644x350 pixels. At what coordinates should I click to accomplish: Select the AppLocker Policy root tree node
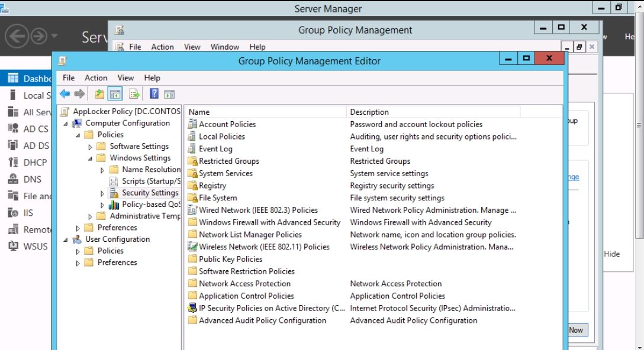(x=127, y=111)
